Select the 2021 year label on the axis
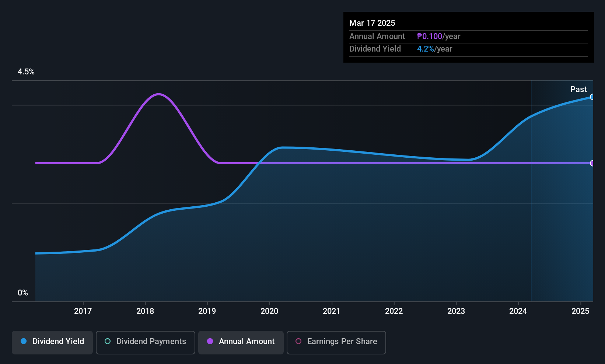605x364 pixels. click(x=331, y=311)
